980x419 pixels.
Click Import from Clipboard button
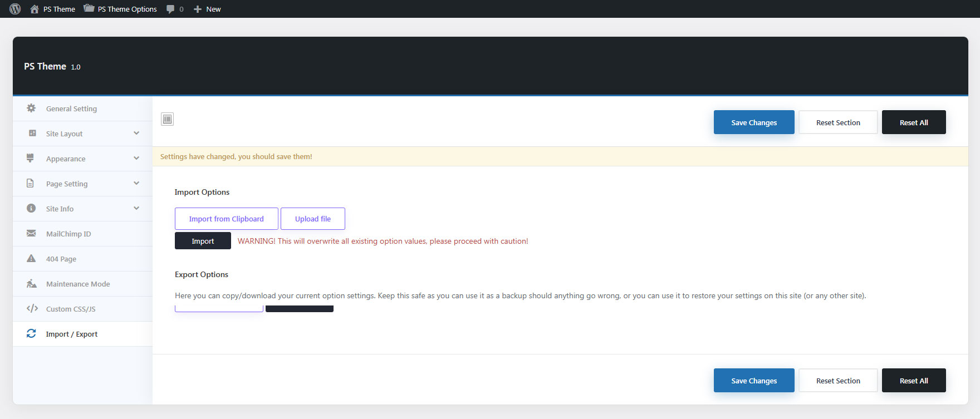pyautogui.click(x=226, y=219)
